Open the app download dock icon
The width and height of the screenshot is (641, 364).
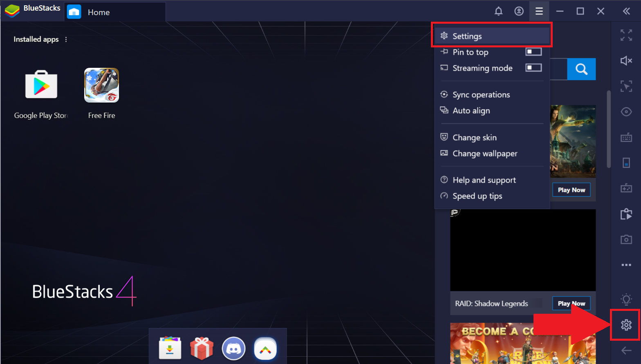170,348
